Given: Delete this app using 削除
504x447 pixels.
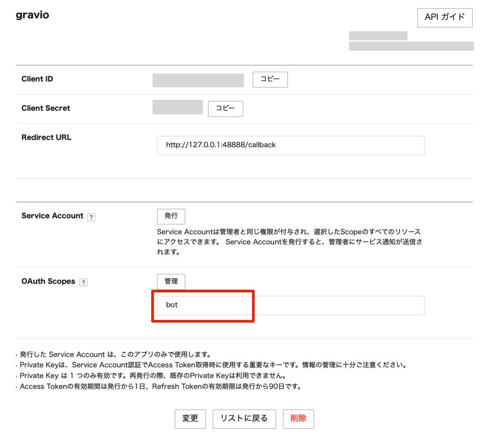Looking at the screenshot, I should point(298,419).
